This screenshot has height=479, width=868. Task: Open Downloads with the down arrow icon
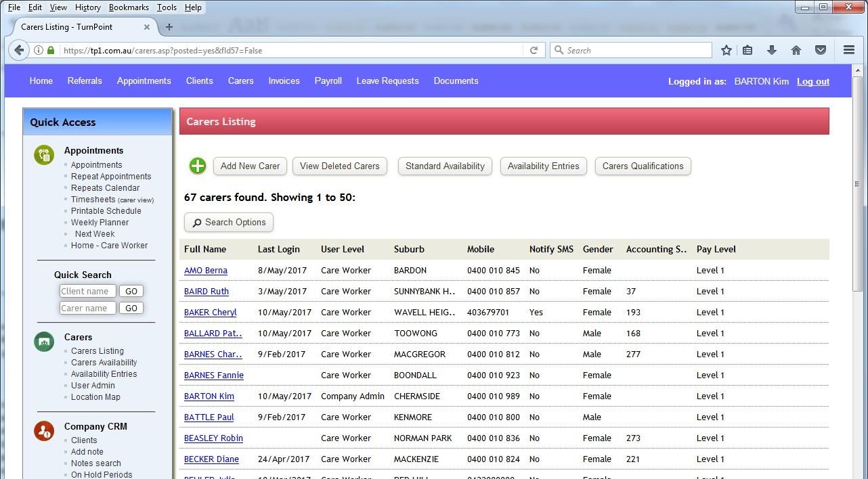click(x=771, y=50)
